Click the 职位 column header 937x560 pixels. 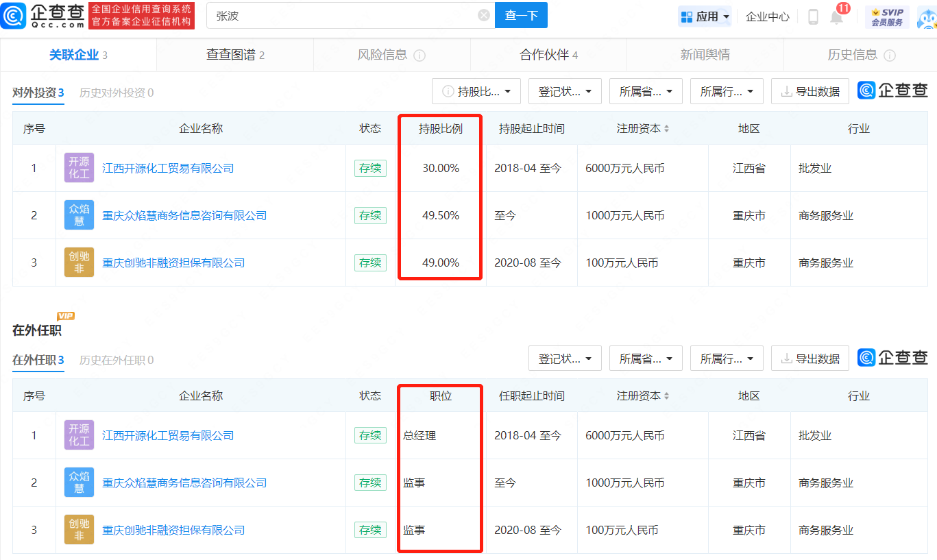[x=441, y=396]
